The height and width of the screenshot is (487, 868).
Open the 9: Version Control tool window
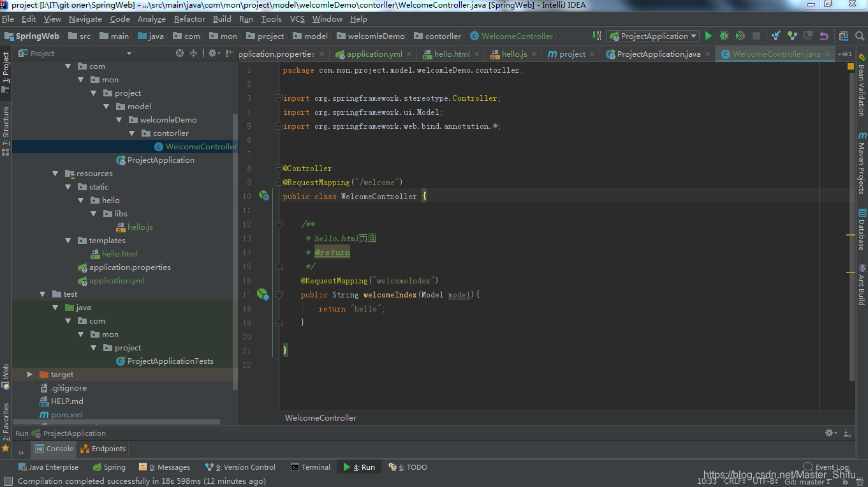[x=240, y=467]
